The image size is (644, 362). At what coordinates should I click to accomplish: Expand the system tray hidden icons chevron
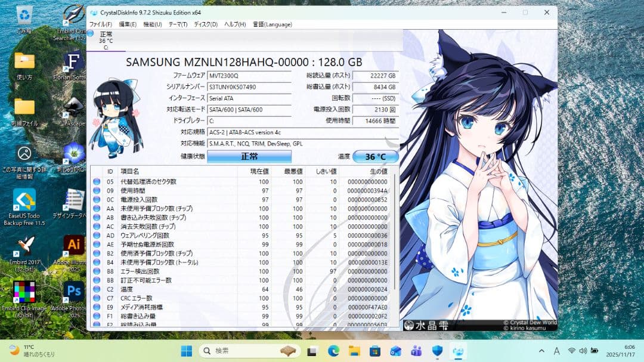(x=541, y=351)
